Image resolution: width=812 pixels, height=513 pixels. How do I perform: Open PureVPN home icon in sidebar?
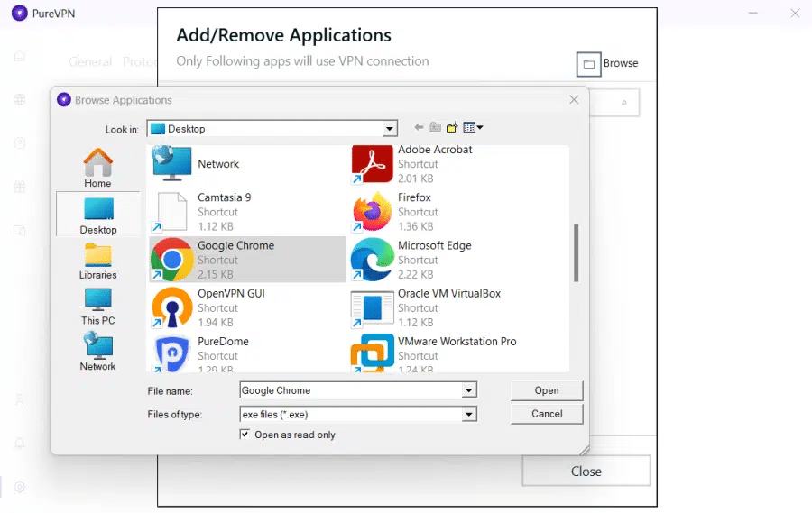(20, 56)
